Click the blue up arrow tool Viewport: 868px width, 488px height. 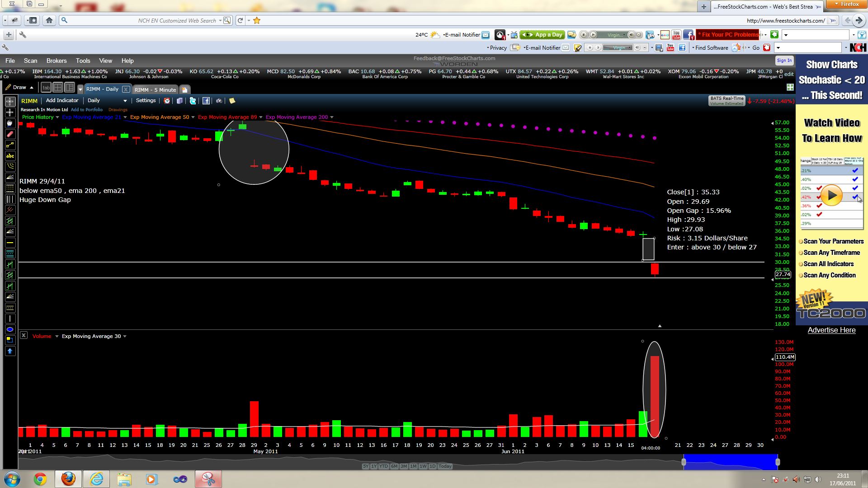[10, 351]
